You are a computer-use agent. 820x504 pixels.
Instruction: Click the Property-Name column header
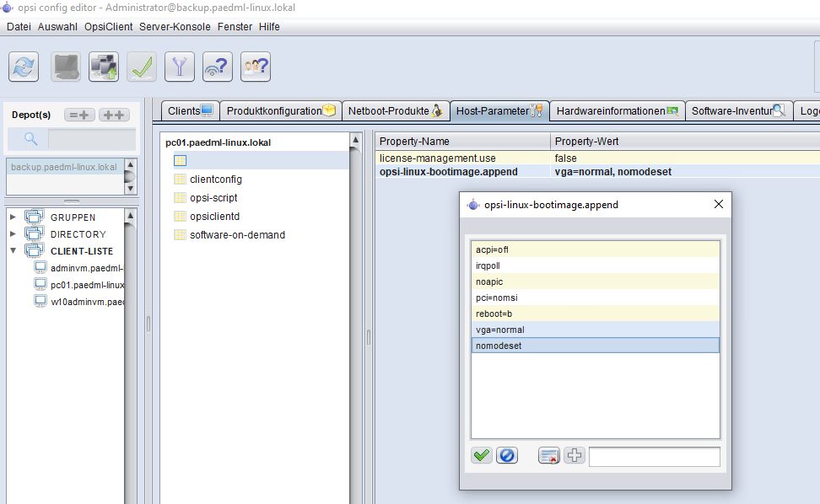pos(463,141)
